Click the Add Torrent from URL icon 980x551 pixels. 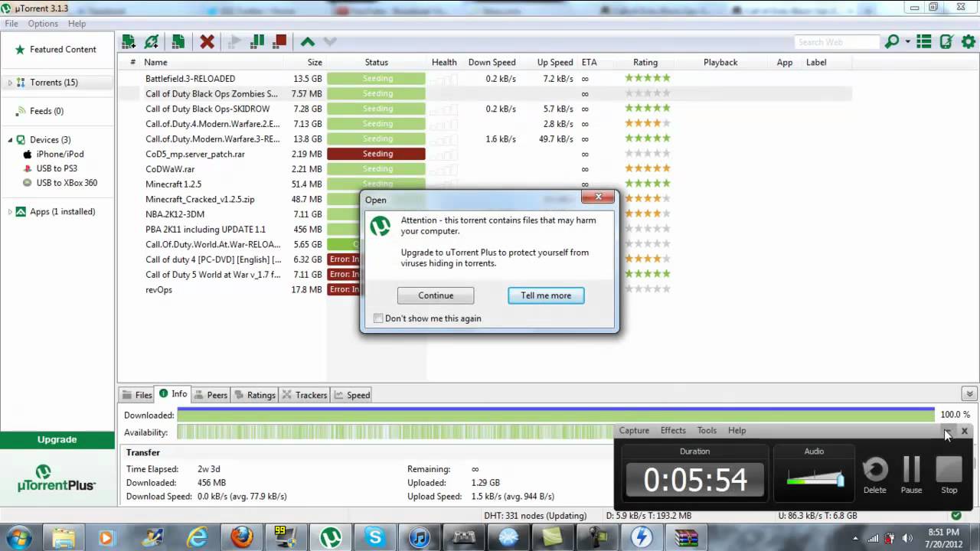pyautogui.click(x=152, y=41)
